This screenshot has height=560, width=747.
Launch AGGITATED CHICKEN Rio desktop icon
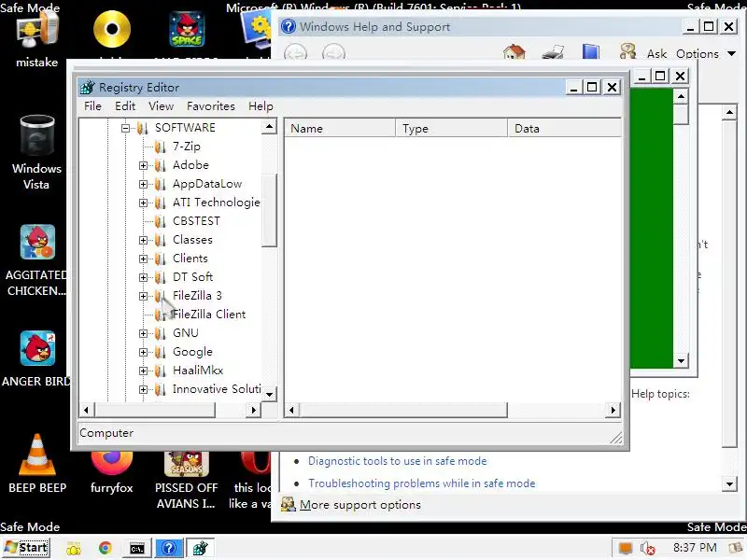tap(37, 242)
